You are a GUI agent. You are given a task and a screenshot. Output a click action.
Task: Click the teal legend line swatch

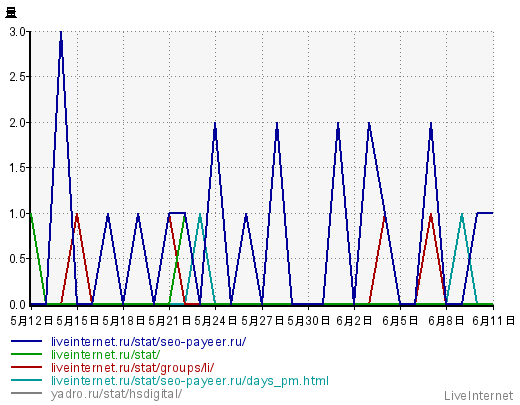(26, 380)
